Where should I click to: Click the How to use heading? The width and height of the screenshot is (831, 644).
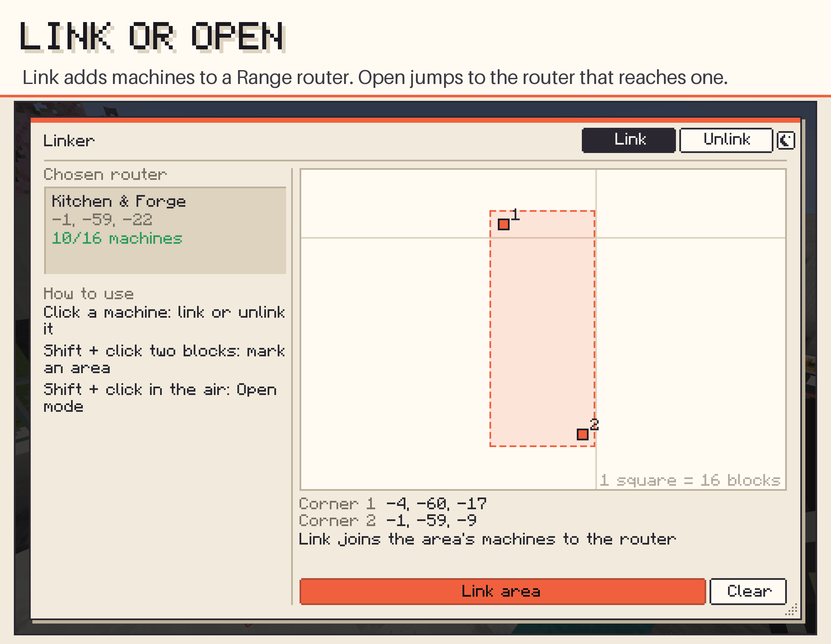click(88, 294)
